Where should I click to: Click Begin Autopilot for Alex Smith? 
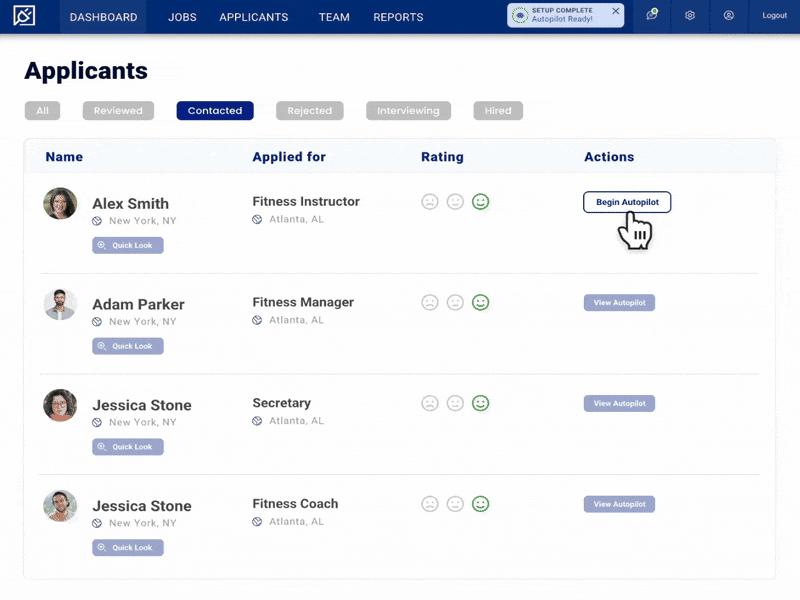[627, 202]
